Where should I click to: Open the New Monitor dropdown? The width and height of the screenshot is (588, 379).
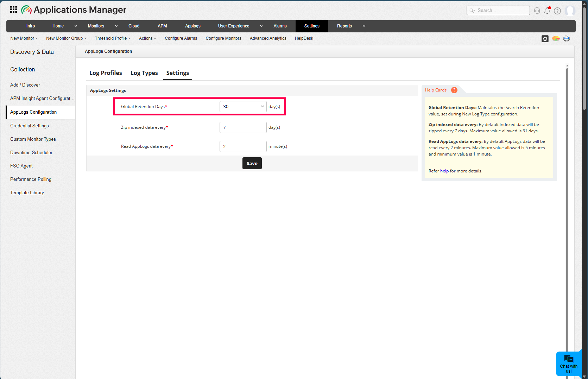(x=24, y=38)
